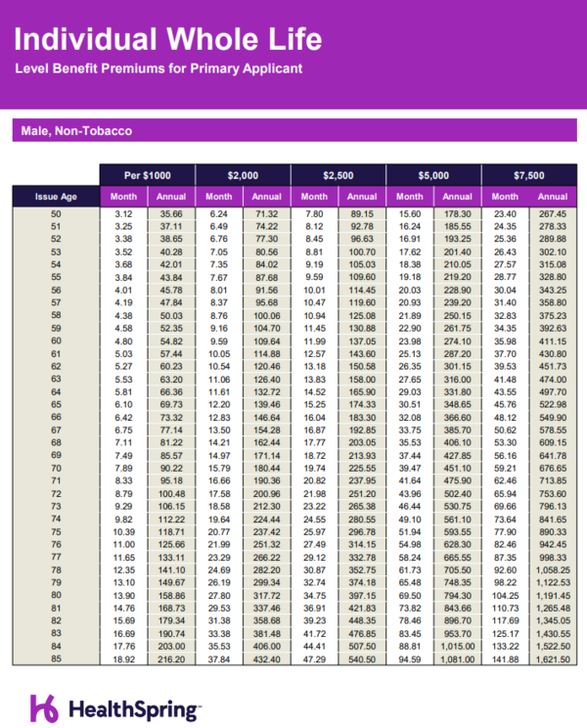This screenshot has height=728, width=587.
Task: Click the issue age 50 row label
Action: point(56,214)
